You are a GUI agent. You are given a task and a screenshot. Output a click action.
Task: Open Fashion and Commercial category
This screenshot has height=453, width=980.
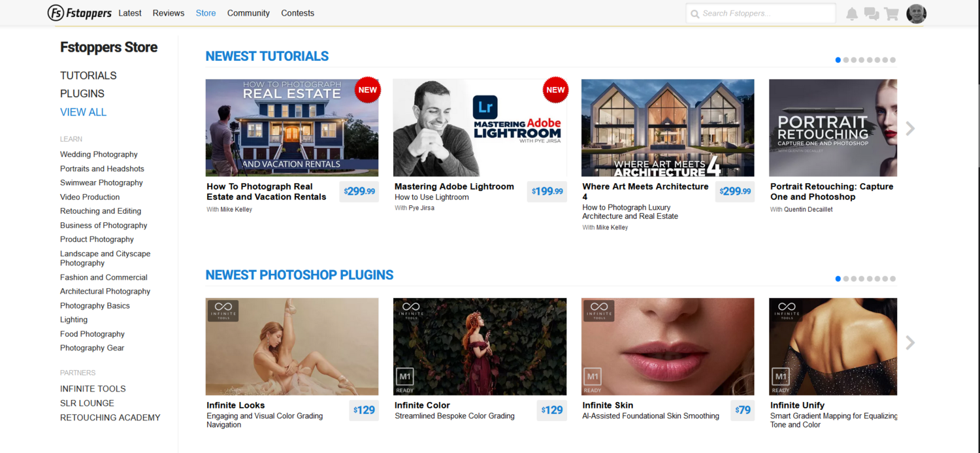point(104,277)
